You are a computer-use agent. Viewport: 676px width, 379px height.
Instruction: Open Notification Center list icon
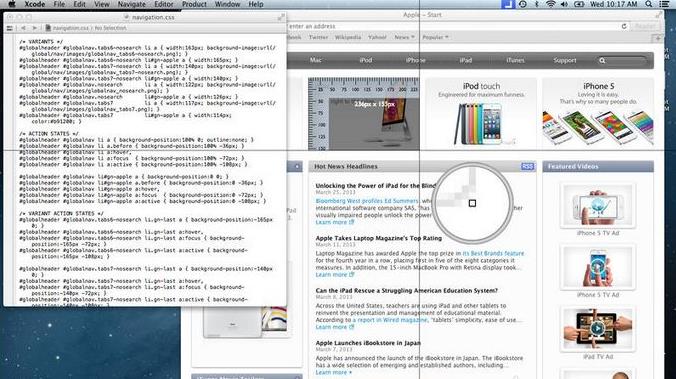[x=664, y=4]
